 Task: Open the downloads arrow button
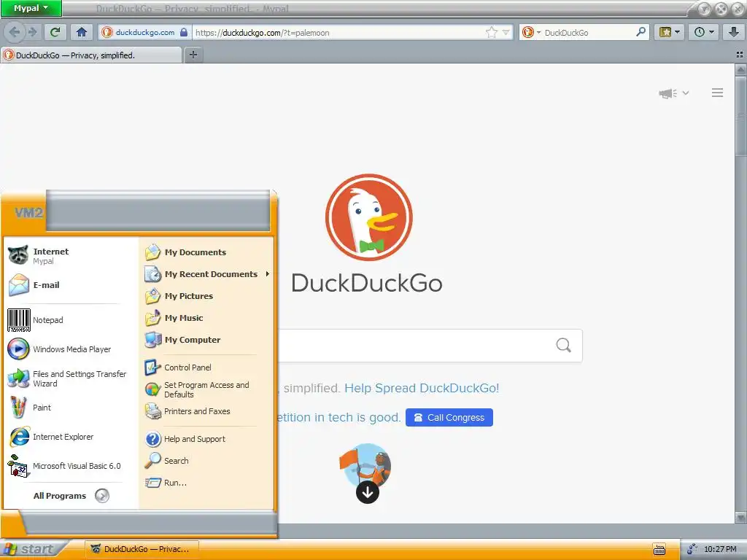[x=734, y=32]
